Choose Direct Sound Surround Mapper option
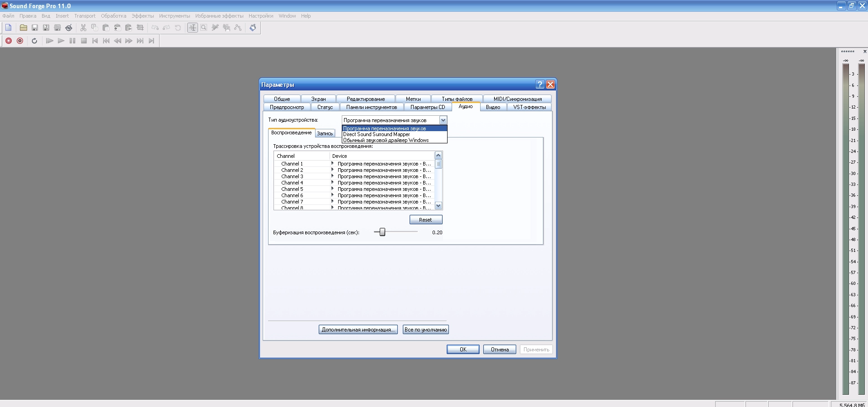 (x=395, y=134)
